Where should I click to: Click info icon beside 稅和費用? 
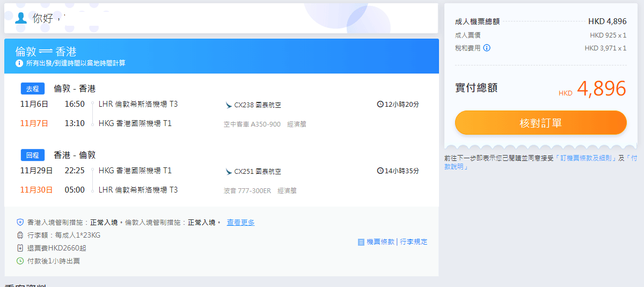[487, 48]
